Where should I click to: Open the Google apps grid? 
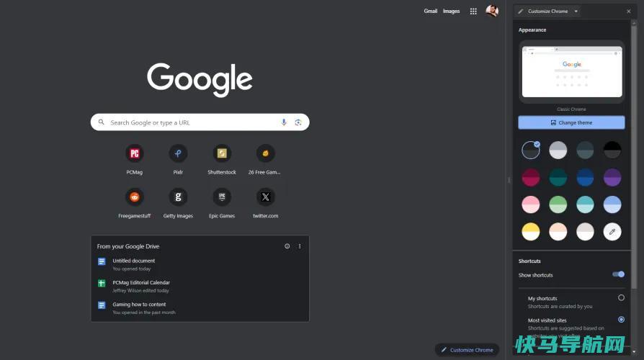pos(473,12)
